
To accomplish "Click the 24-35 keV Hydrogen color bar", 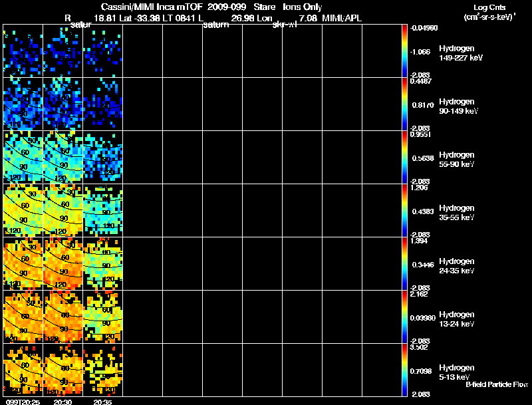I will 405,263.
